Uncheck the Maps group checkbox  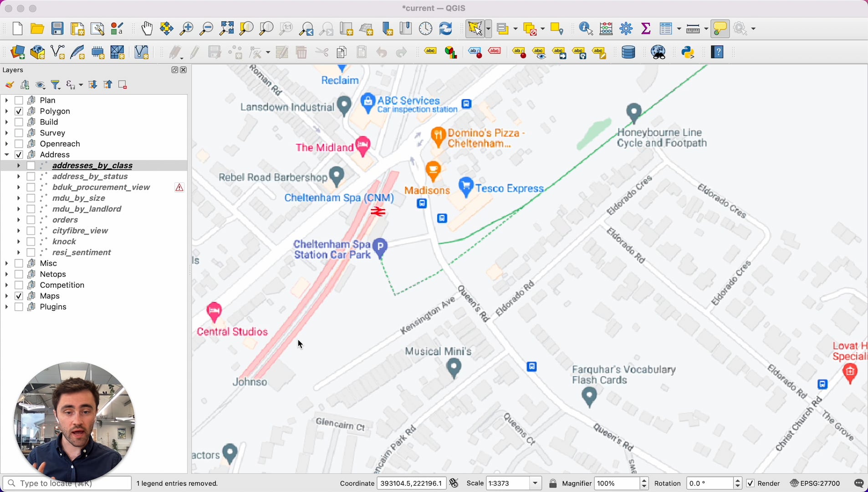click(x=19, y=296)
